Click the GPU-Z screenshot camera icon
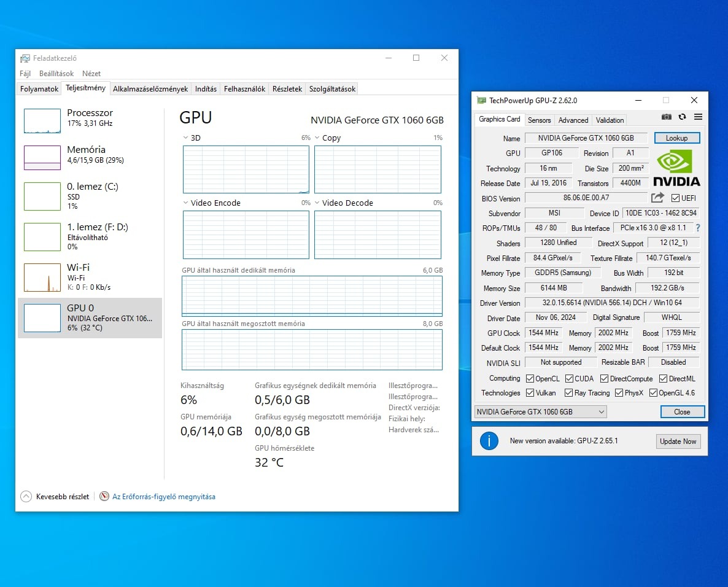The height and width of the screenshot is (587, 728). (666, 117)
